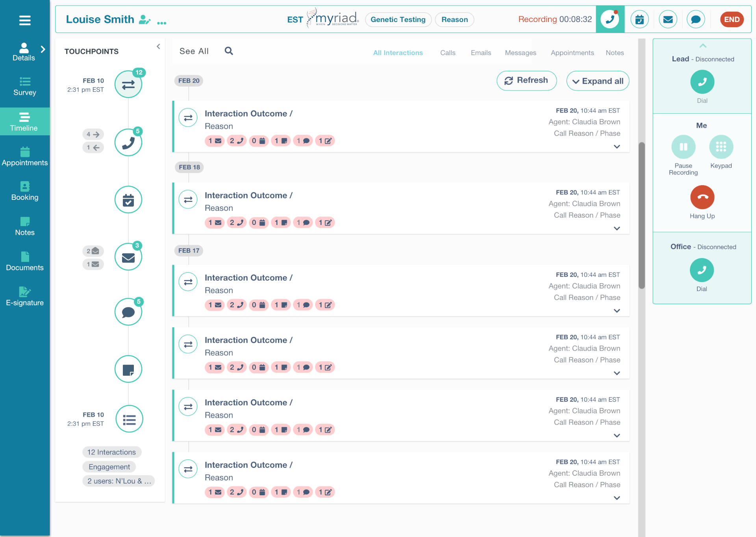The height and width of the screenshot is (537, 756).
Task: Expand the first interaction under FEB 20
Action: [617, 147]
